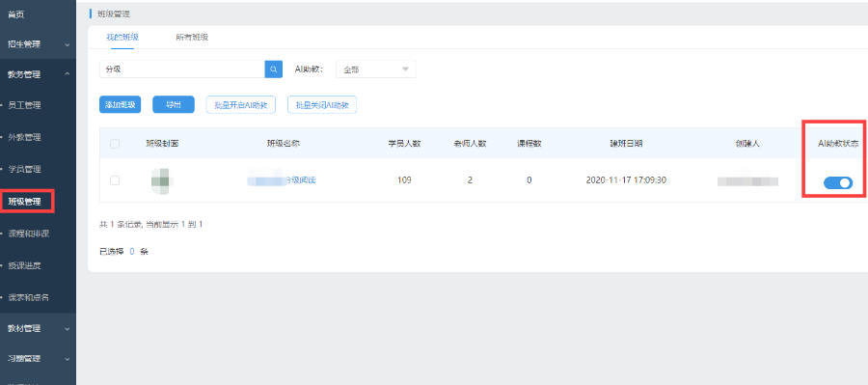Click the search input containing 分级
The width and height of the screenshot is (868, 385).
coord(182,69)
